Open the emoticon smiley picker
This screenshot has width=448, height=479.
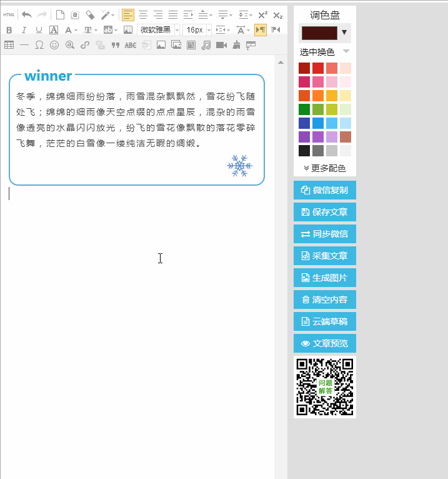point(54,45)
